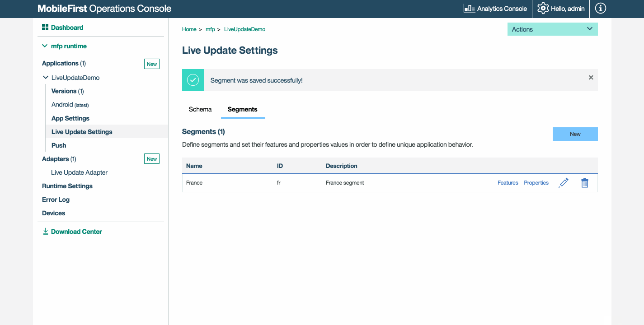644x325 pixels.
Task: Open Dashboard in sidebar
Action: coord(67,28)
